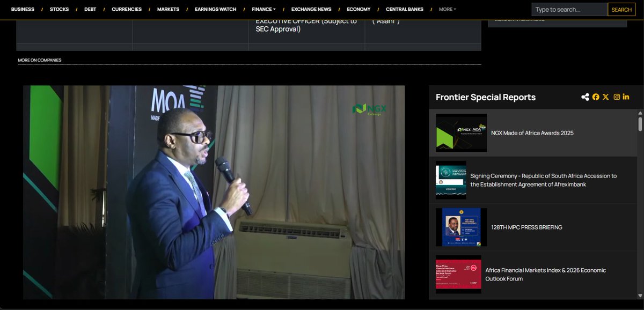This screenshot has width=644, height=310.
Task: Visit the Facebook page icon
Action: click(x=596, y=97)
